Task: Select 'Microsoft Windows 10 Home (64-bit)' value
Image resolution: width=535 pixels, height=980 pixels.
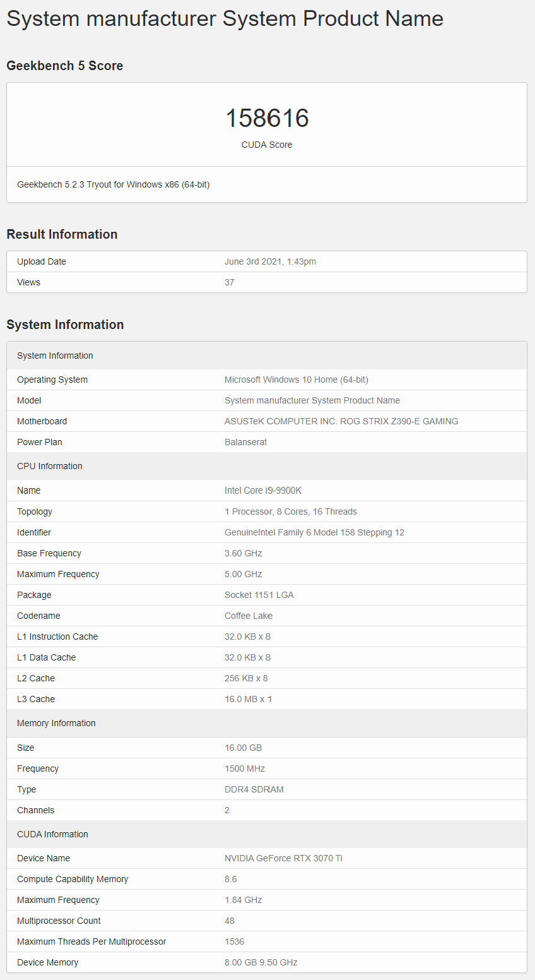Action: click(297, 379)
